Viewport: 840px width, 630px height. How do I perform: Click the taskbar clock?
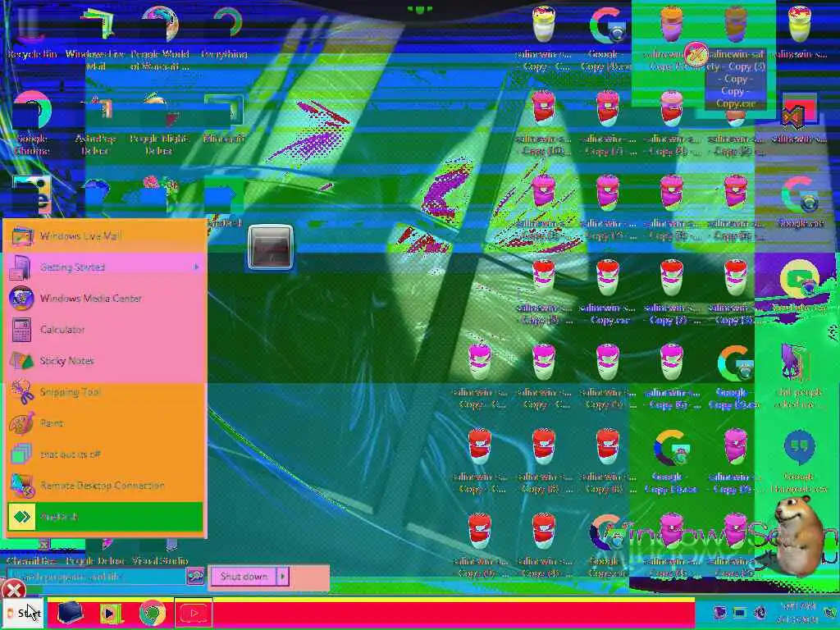coord(798,613)
